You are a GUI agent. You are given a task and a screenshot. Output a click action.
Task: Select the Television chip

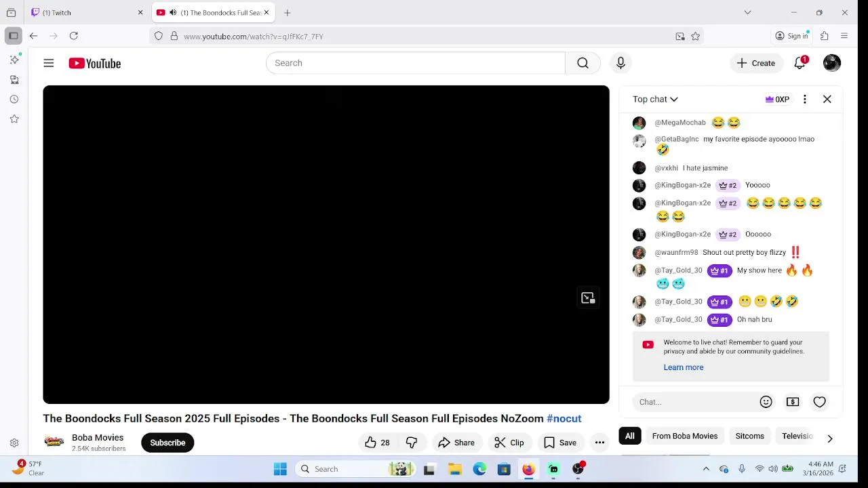797,436
